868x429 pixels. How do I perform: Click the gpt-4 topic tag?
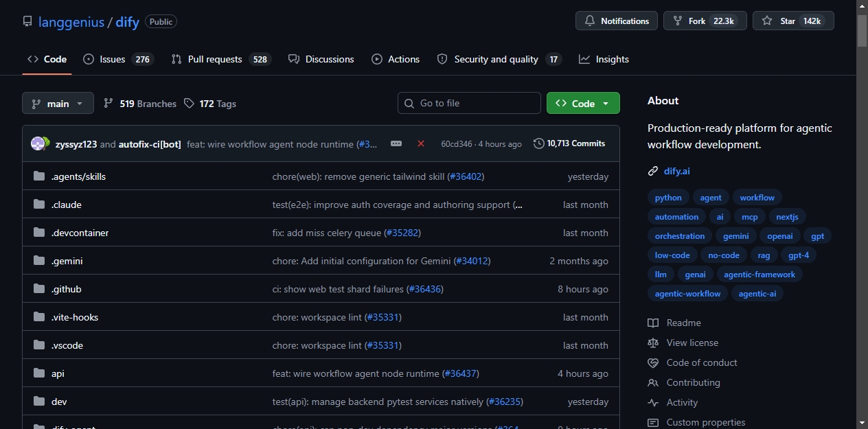click(799, 255)
